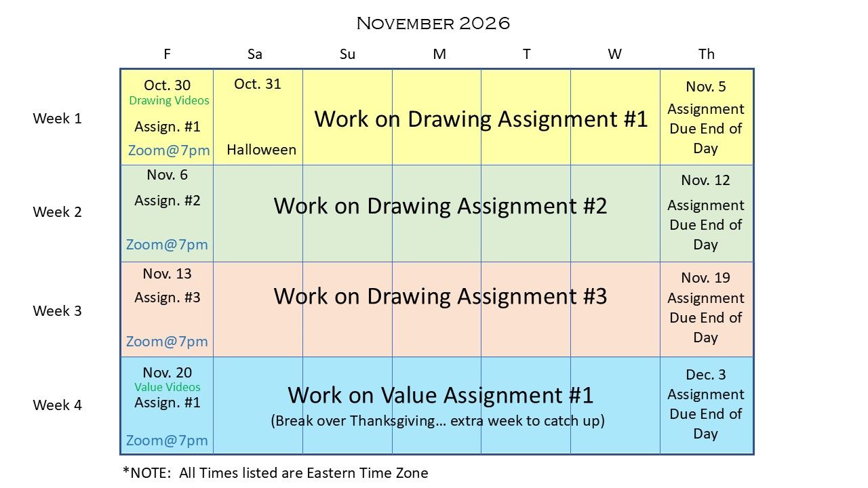Open the Nov. 20 Zoom@7pm link
Screen dimensions: 868x488
tap(167, 441)
